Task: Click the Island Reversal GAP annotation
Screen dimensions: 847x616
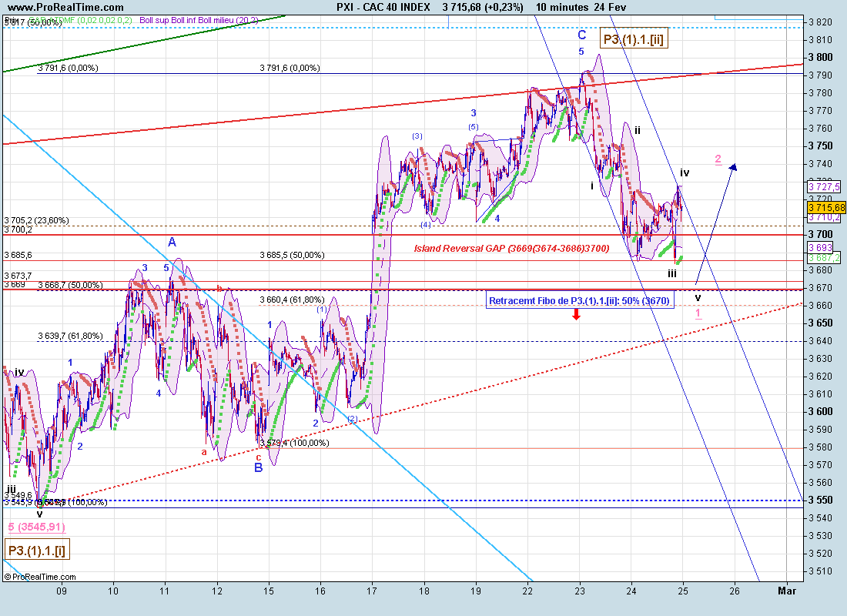Action: 511,249
